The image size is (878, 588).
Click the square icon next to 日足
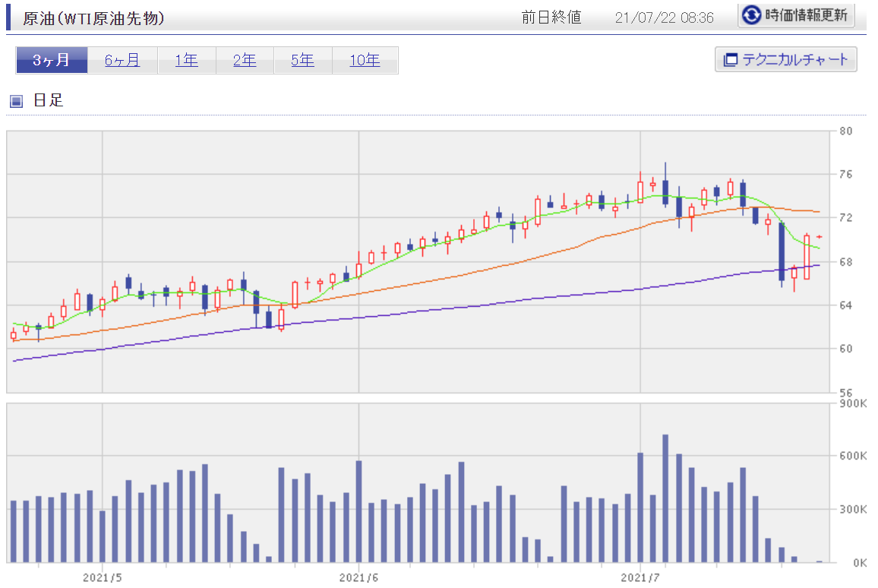pos(16,101)
